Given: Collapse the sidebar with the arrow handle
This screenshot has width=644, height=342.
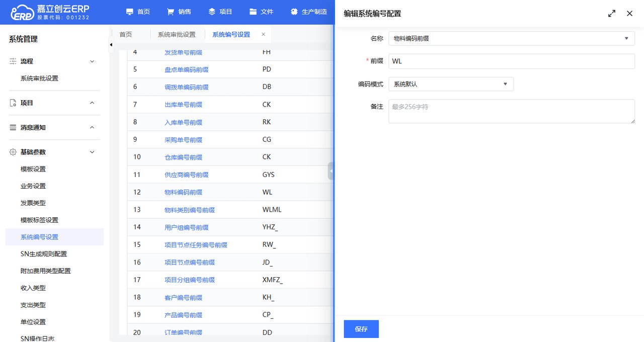Looking at the screenshot, I should point(111,45).
